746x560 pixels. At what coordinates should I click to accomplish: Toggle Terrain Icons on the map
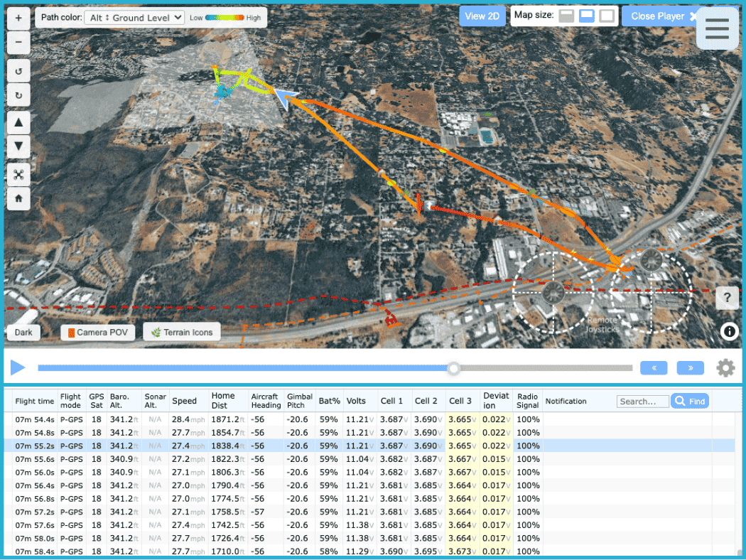tap(182, 332)
